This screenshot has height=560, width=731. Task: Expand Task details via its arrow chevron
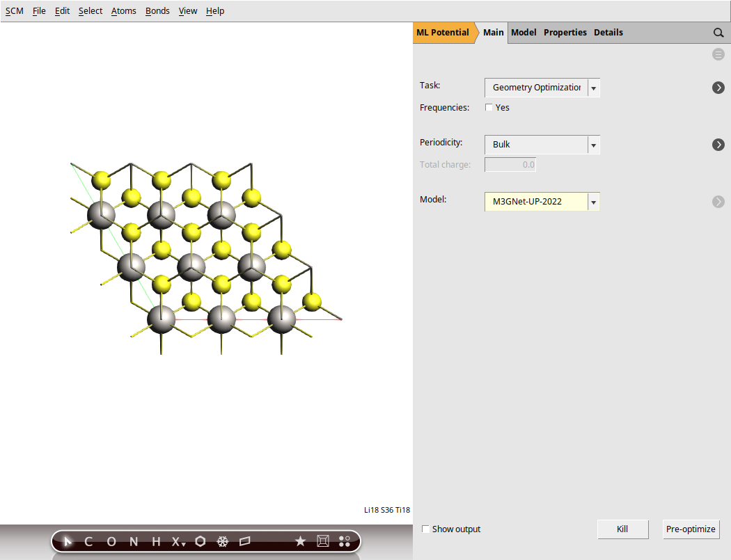point(718,88)
